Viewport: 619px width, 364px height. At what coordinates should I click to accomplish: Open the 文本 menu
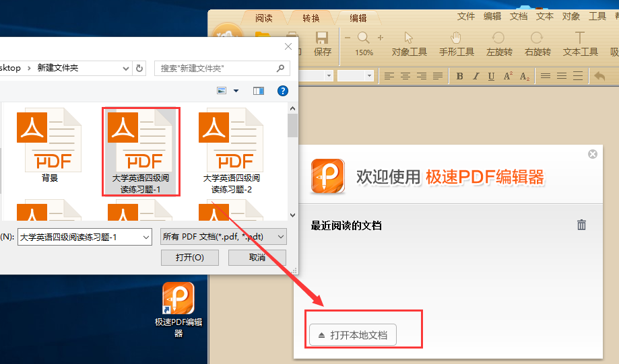click(x=545, y=16)
